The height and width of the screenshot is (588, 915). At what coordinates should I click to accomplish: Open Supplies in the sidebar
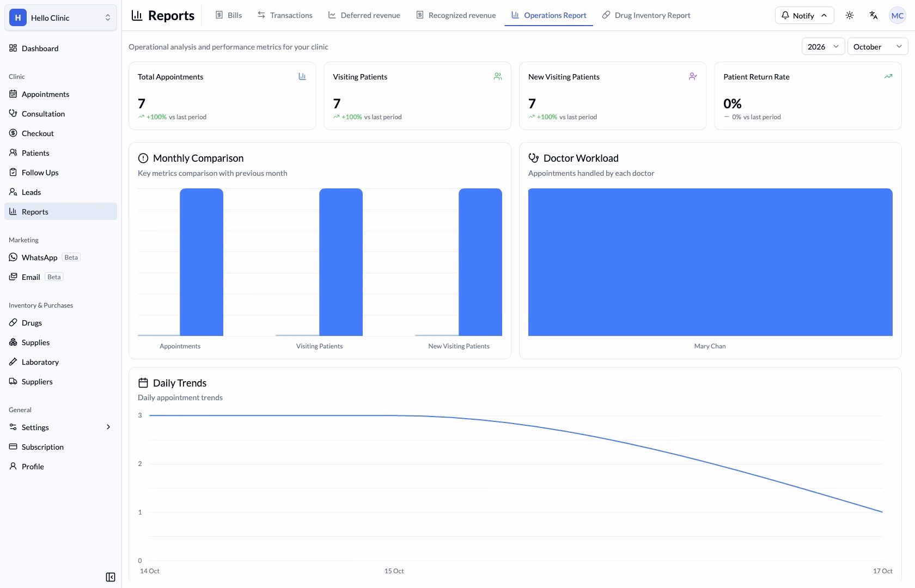coord(60,342)
